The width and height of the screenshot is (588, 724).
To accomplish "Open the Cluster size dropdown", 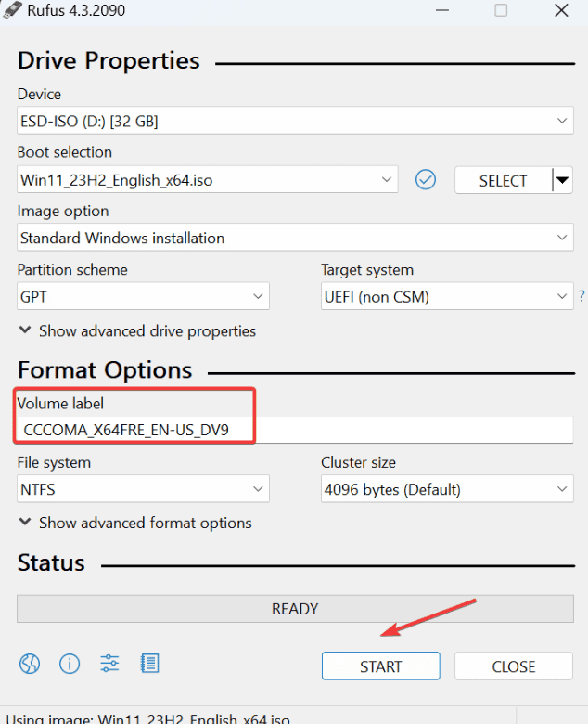I will pyautogui.click(x=446, y=489).
